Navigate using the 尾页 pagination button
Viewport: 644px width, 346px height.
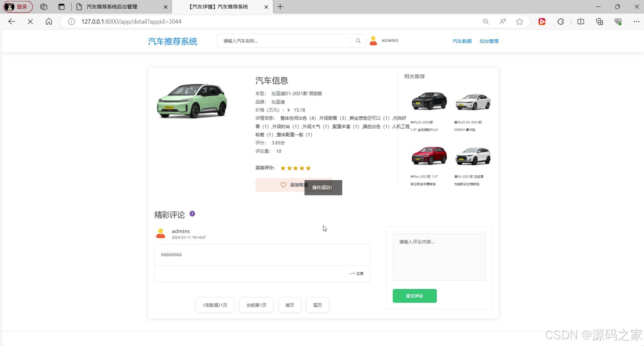[317, 305]
